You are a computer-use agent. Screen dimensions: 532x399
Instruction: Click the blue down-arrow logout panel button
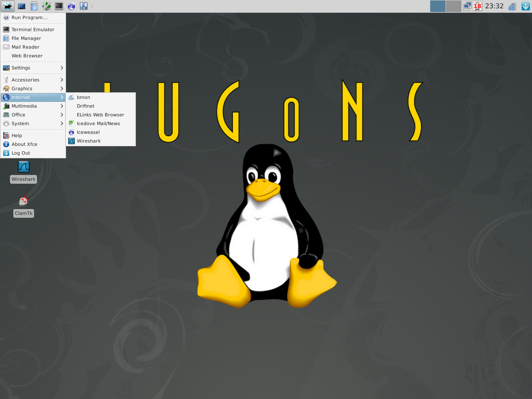click(x=526, y=6)
